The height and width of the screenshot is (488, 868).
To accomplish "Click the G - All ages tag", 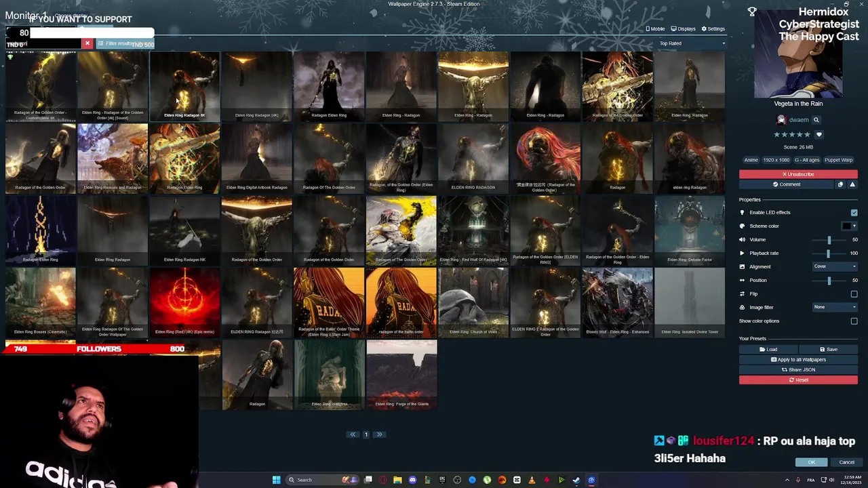I will click(x=807, y=160).
